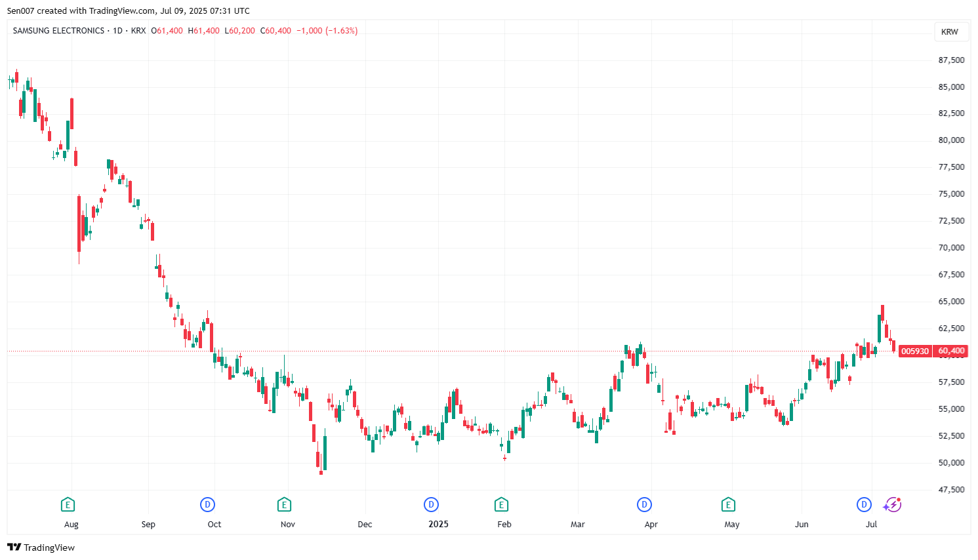Screen dimensions: 978x560
Task: Click the Mar label on time axis
Action: (578, 525)
